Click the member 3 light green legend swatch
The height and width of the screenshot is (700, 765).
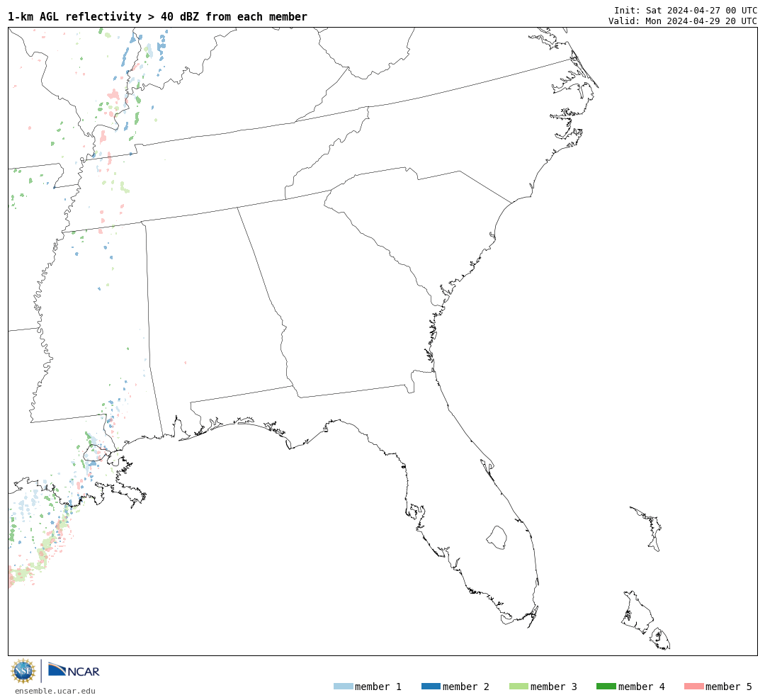pyautogui.click(x=518, y=687)
